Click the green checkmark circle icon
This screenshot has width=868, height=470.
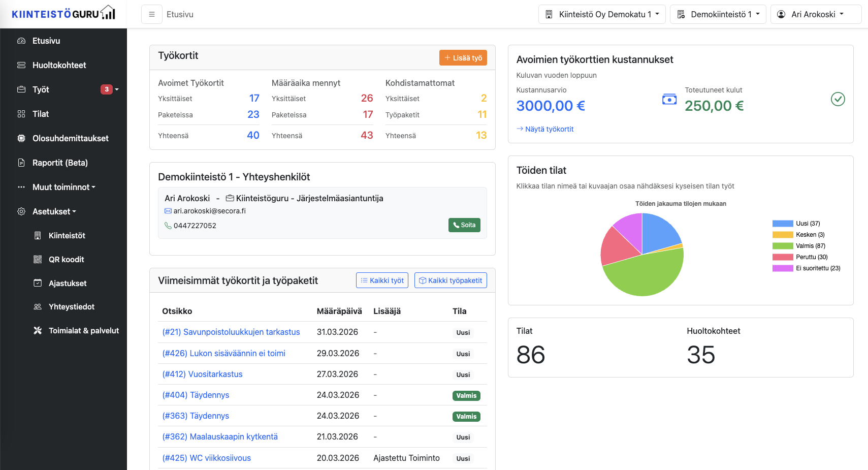[838, 99]
